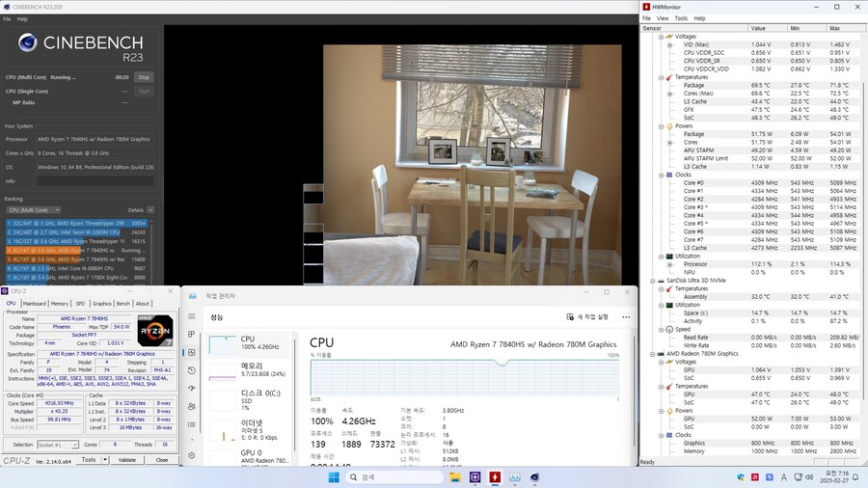
Task: Click Validate button in CPU-Z
Action: [126, 460]
